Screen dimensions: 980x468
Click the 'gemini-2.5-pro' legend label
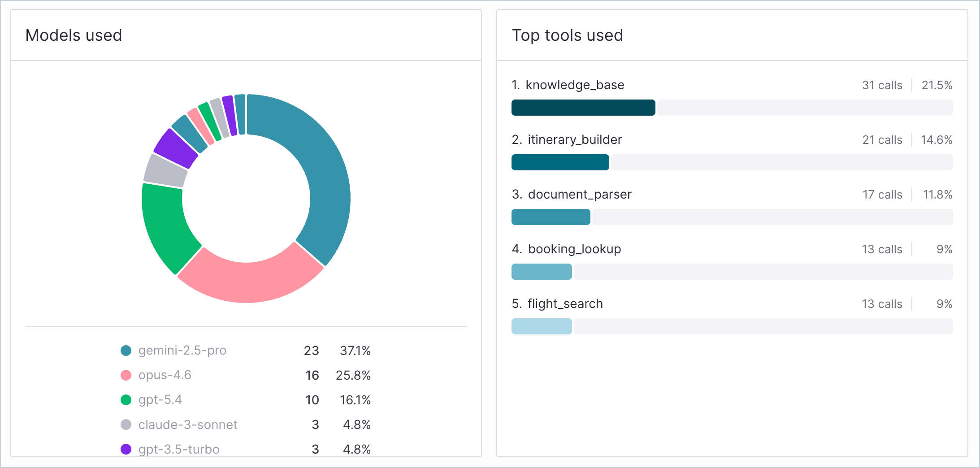[182, 351]
